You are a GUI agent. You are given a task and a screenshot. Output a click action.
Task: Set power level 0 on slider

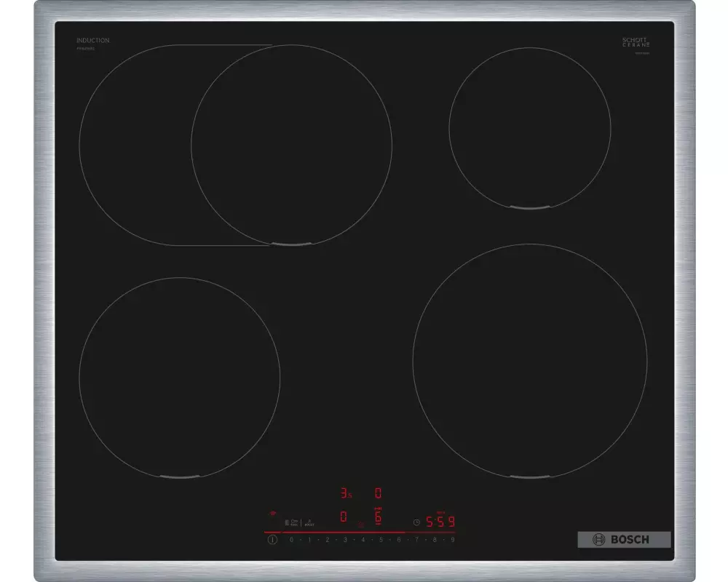[291, 540]
